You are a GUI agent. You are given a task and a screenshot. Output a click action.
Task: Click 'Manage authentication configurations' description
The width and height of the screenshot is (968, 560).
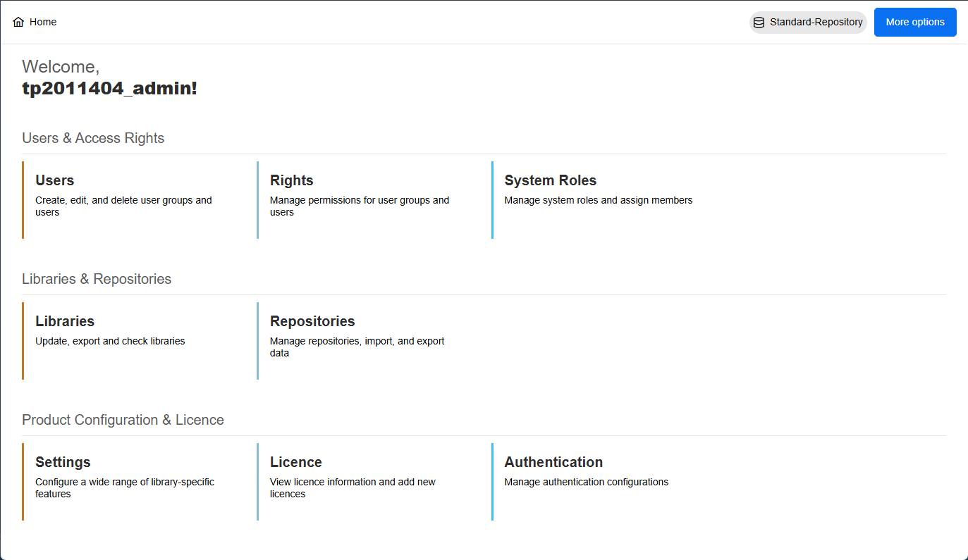[586, 482]
